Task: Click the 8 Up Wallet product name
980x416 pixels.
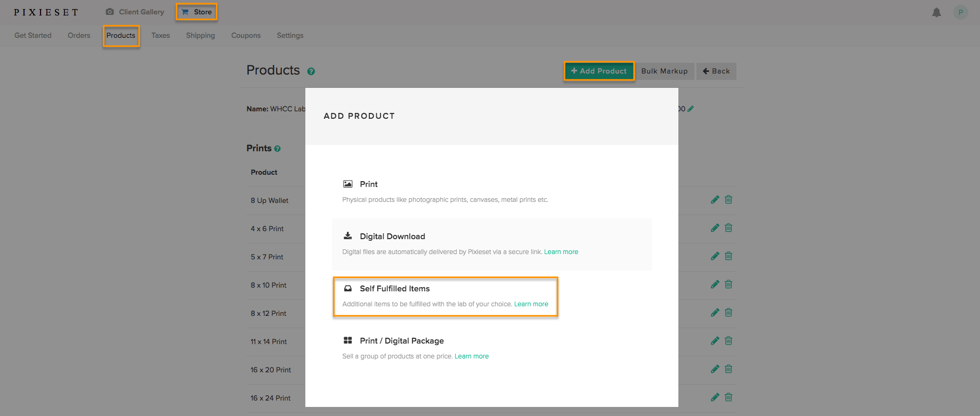Action: pyautogui.click(x=270, y=201)
